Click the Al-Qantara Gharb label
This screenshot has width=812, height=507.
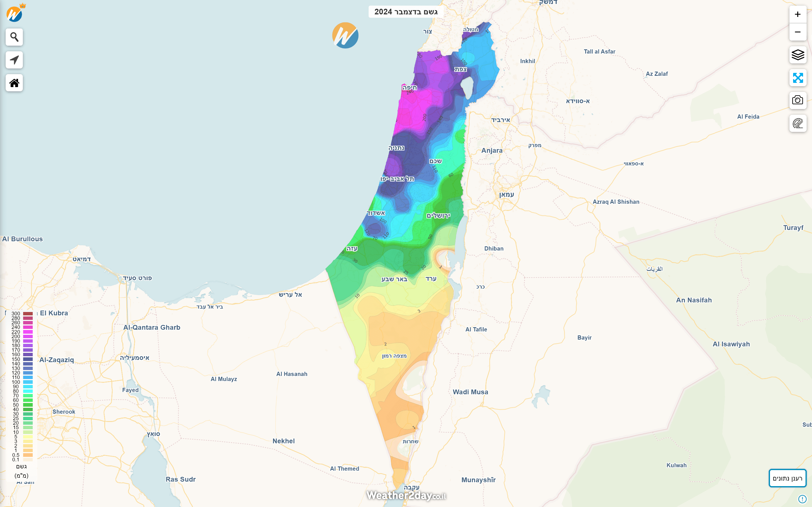point(152,327)
